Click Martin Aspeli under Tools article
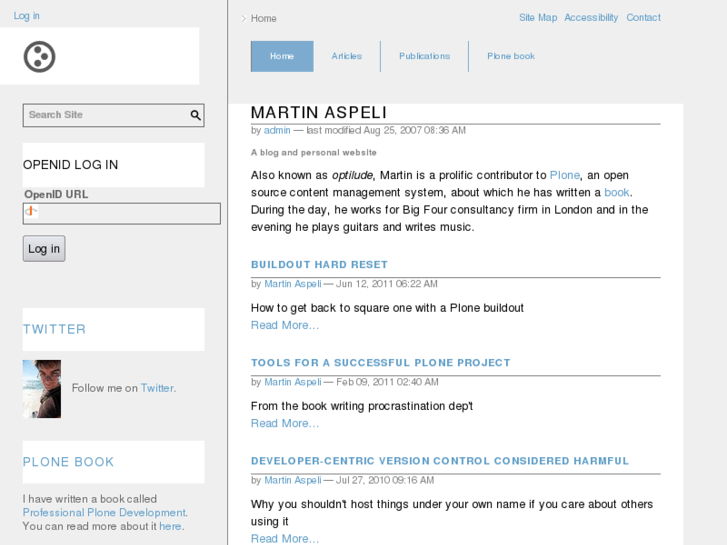 293,382
